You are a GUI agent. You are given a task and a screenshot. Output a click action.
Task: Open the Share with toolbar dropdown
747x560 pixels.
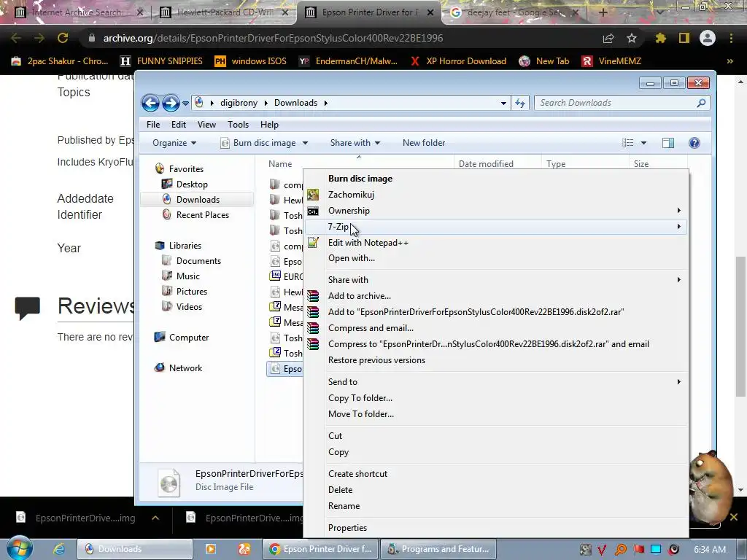355,143
